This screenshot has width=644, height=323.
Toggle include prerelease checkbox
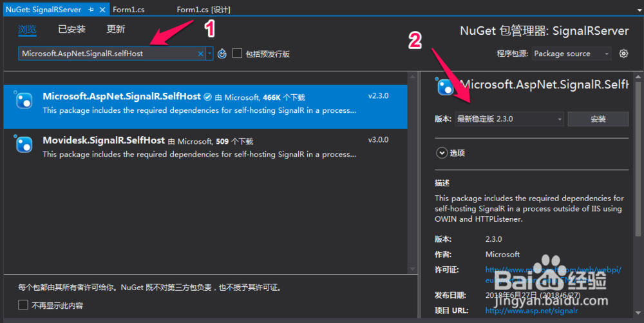pyautogui.click(x=237, y=54)
